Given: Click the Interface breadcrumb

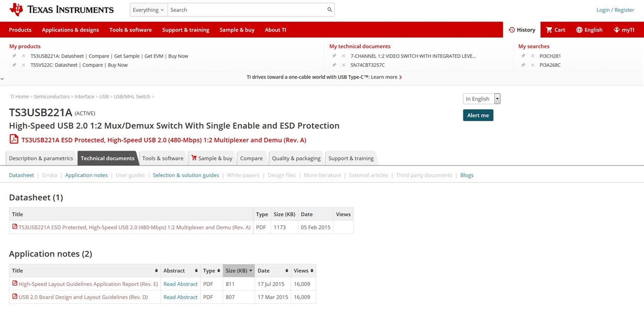Looking at the screenshot, I should tap(84, 96).
